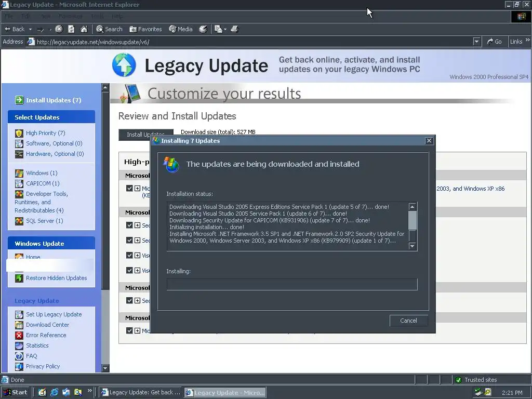Click the Installing progress bar
Screen dimensions: 532x399
tap(292, 284)
